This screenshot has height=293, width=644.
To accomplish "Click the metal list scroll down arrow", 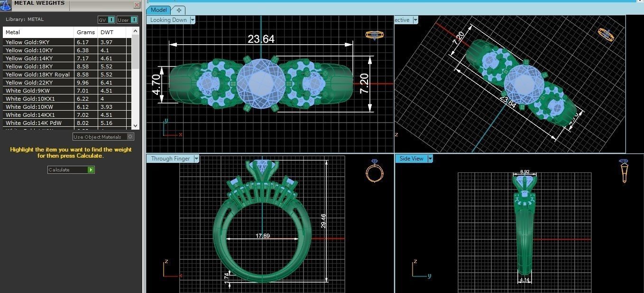I will coord(136,125).
